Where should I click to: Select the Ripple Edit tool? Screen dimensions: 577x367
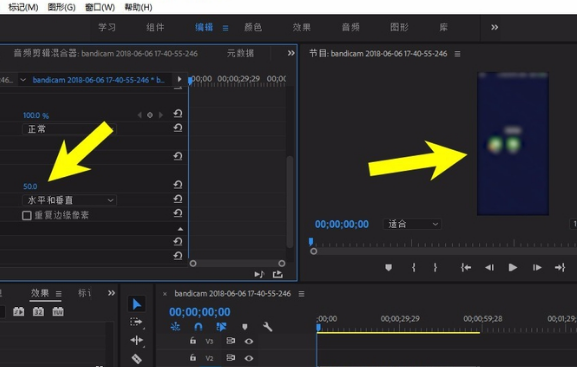(136, 340)
